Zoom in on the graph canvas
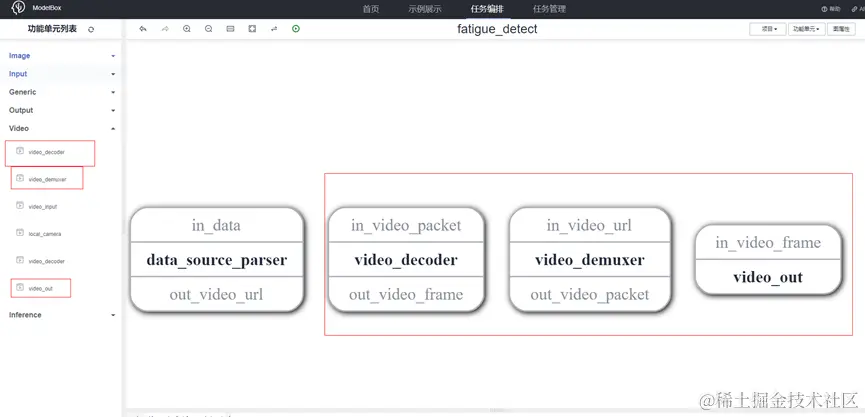The width and height of the screenshot is (865, 417). 186,29
